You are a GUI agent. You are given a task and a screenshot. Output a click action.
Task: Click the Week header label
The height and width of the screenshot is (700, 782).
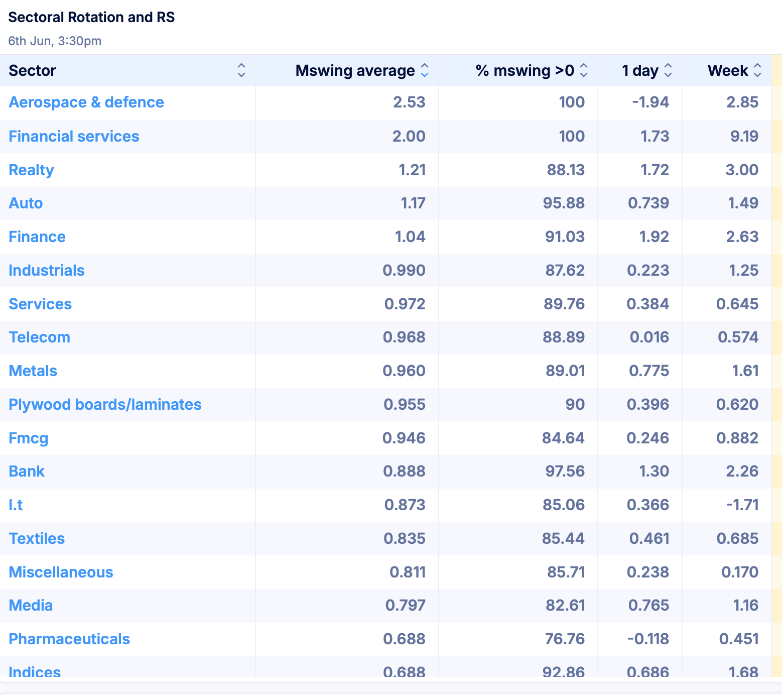(x=728, y=71)
